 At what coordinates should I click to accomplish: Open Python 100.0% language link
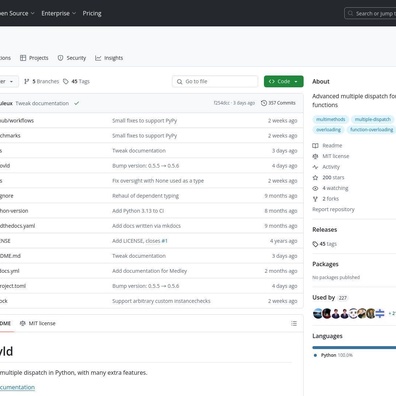[x=333, y=355]
